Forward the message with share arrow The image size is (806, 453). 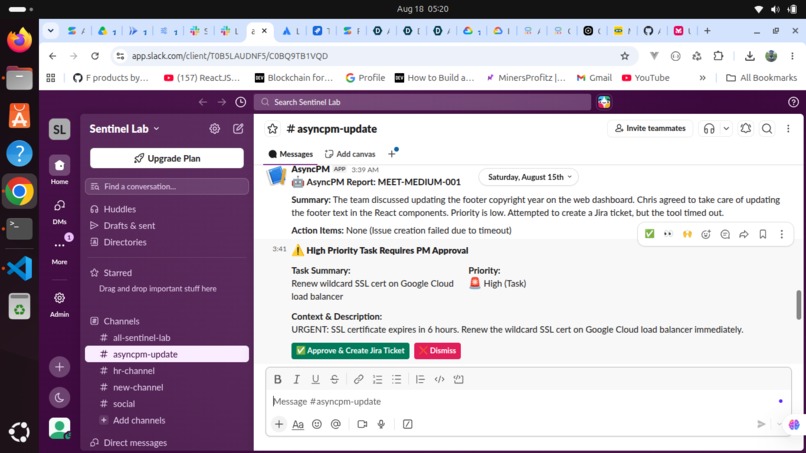coord(744,234)
